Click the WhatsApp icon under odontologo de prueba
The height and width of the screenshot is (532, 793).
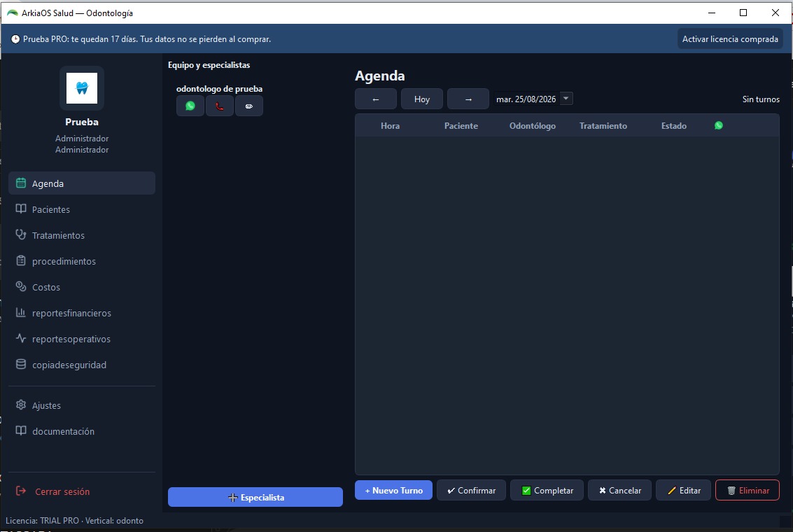click(x=190, y=106)
